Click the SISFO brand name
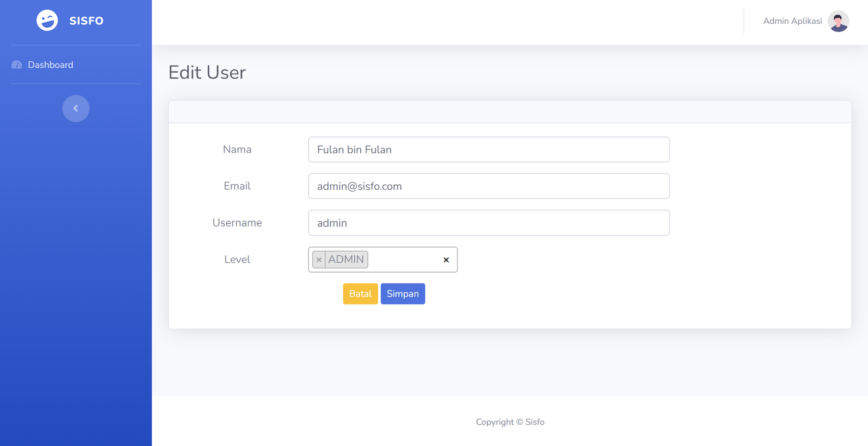The height and width of the screenshot is (446, 868). click(86, 21)
